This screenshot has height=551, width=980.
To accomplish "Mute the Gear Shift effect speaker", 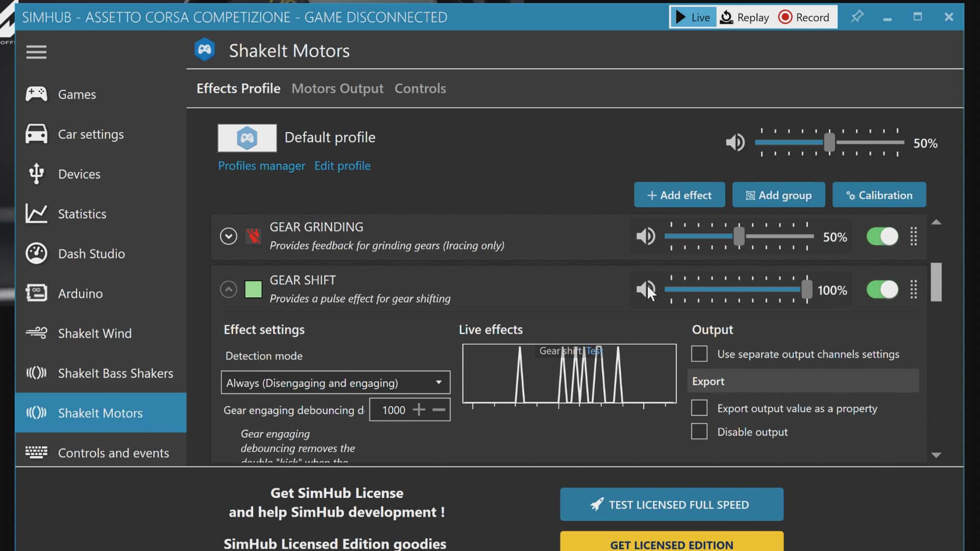I will 645,290.
